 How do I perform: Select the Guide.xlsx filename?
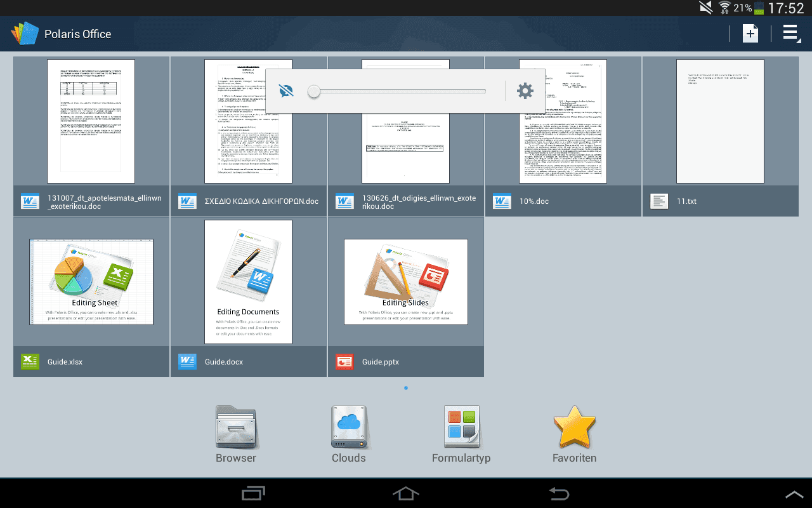65,362
